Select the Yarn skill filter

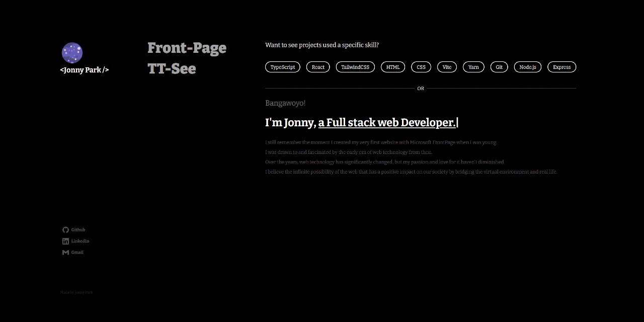coord(473,66)
